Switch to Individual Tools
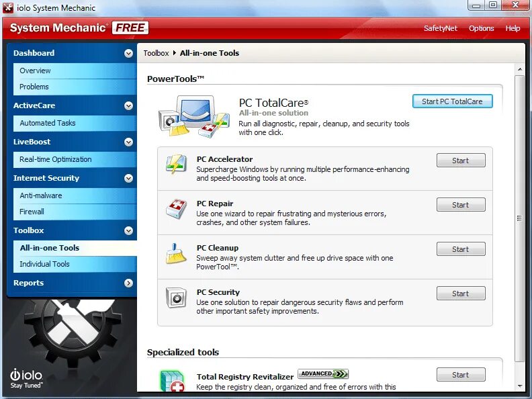 (x=75, y=264)
